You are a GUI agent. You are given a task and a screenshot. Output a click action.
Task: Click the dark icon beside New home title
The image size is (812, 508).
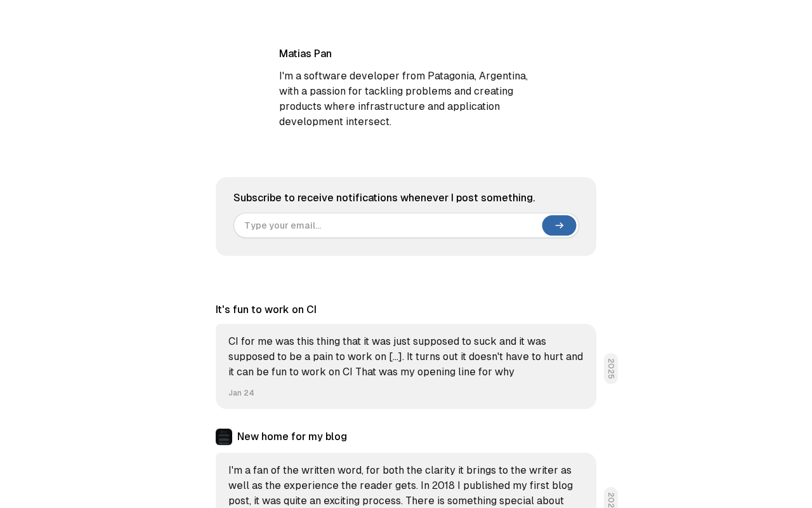click(x=224, y=437)
